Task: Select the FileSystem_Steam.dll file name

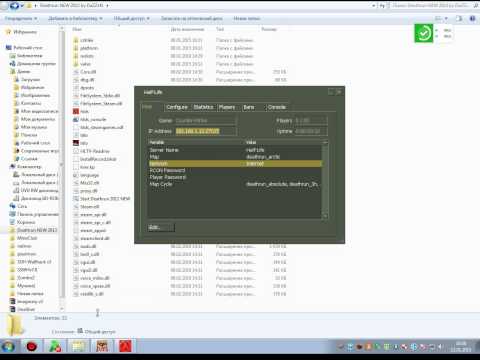Action: pos(101,104)
